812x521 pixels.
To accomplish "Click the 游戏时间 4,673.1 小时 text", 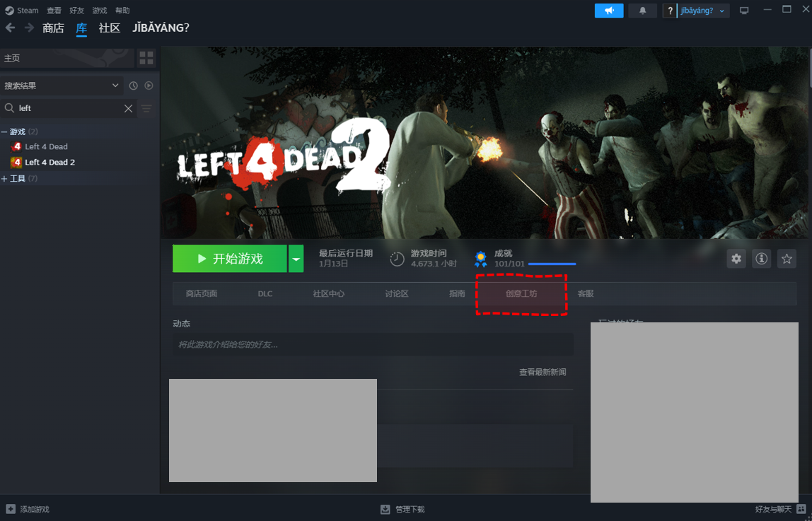I will click(x=434, y=258).
